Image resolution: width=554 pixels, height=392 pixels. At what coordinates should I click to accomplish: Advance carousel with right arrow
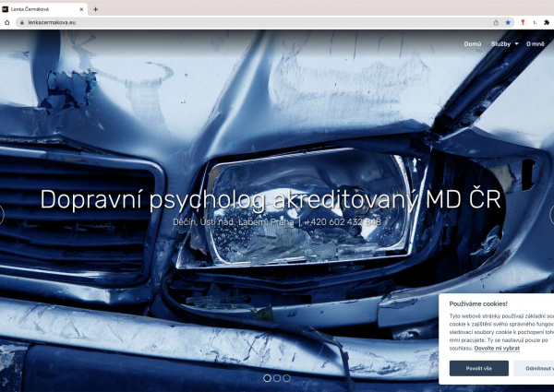coord(551,215)
